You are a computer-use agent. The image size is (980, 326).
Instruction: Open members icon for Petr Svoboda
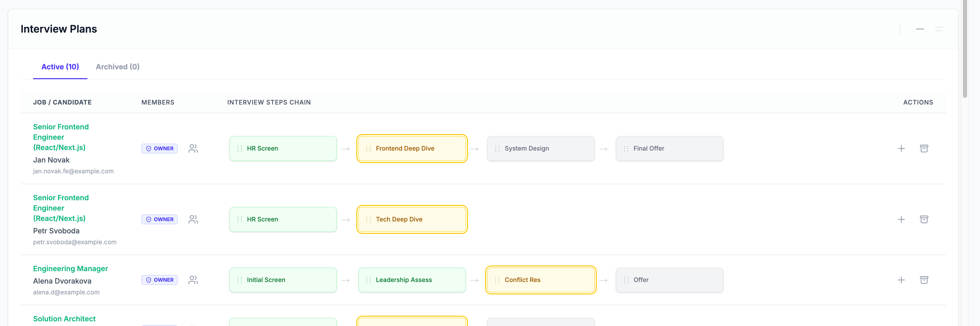[x=193, y=219]
